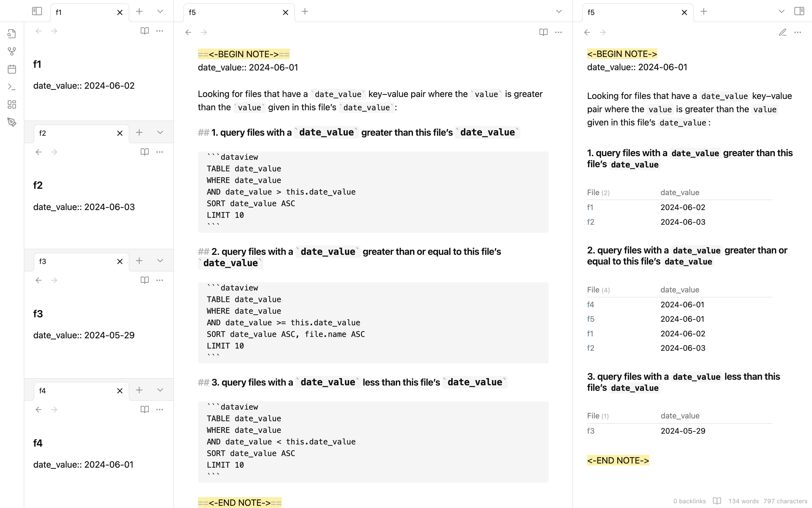
Task: Select the center f5 editor tab
Action: tap(239, 12)
